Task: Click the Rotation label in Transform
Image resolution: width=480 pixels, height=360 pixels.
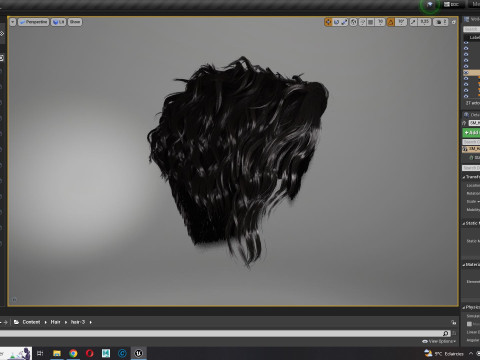Action: [473, 193]
